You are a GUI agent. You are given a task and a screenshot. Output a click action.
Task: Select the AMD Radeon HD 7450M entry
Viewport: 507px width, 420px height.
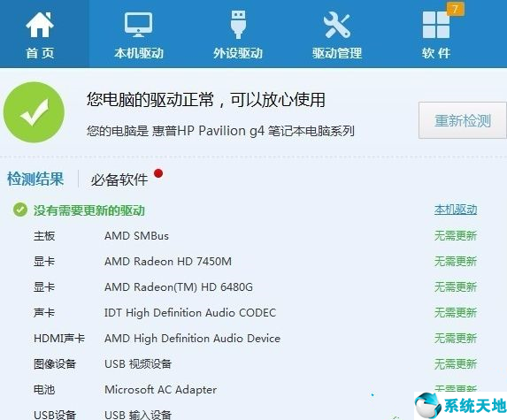[168, 262]
